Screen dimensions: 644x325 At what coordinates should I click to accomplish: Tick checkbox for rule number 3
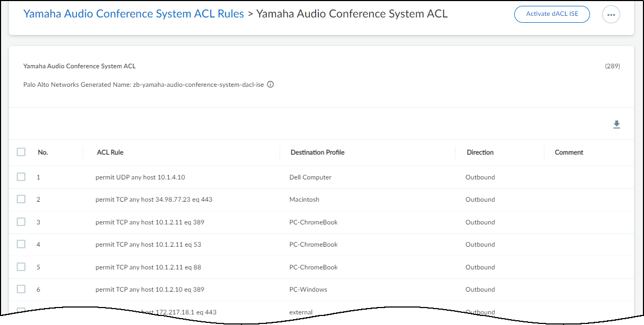(x=21, y=222)
